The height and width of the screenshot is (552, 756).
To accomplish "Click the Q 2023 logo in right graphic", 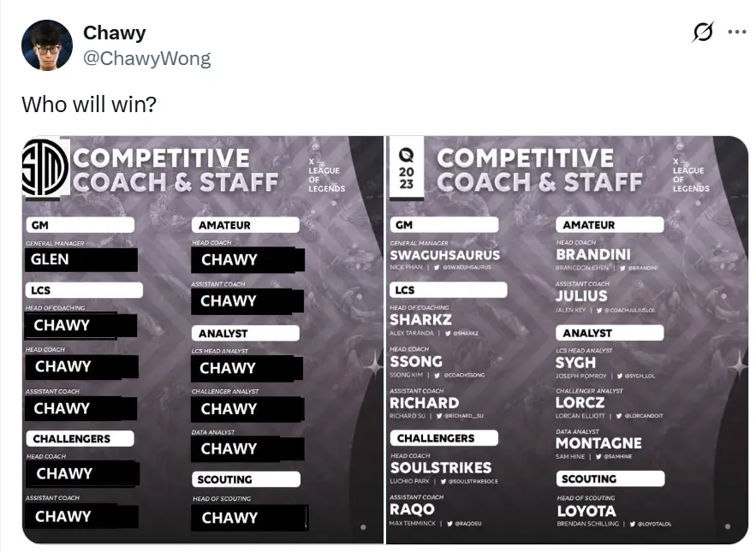I will coord(407,169).
